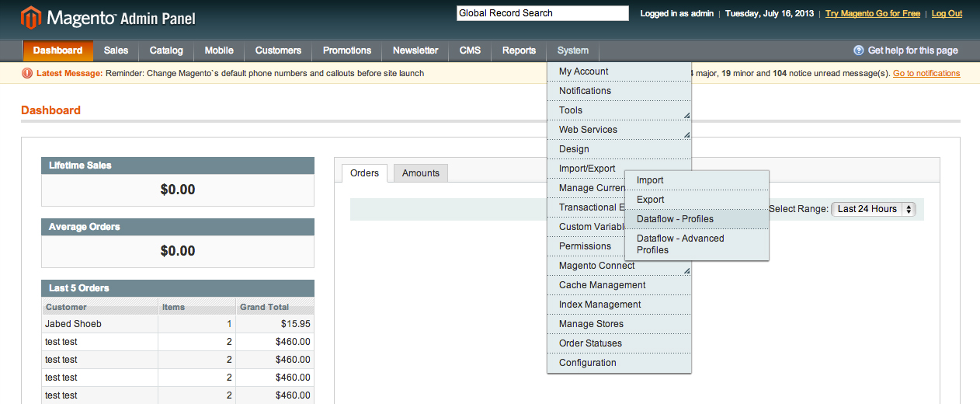Click the Magento logo

point(109,17)
